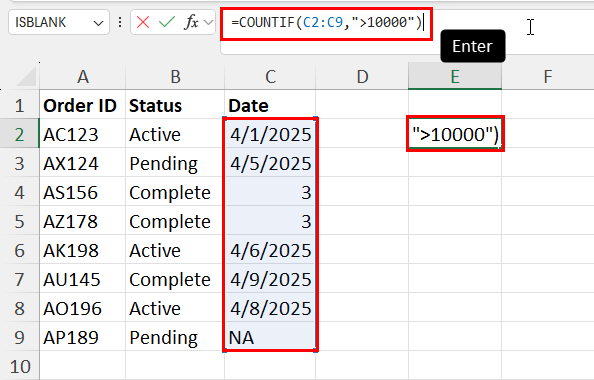594x380 pixels.
Task: Select column E header
Action: (x=455, y=77)
